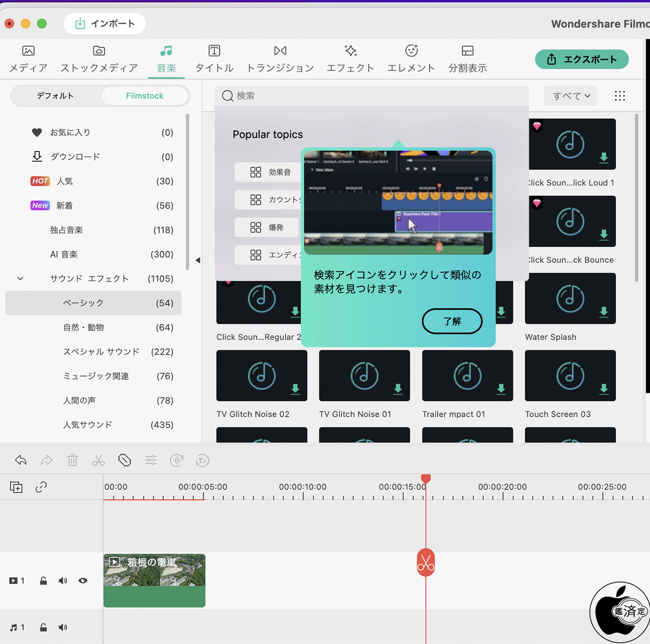Viewport: 650px width, 644px height.
Task: Click the tag crop icon in timeline toolbar
Action: [x=125, y=460]
